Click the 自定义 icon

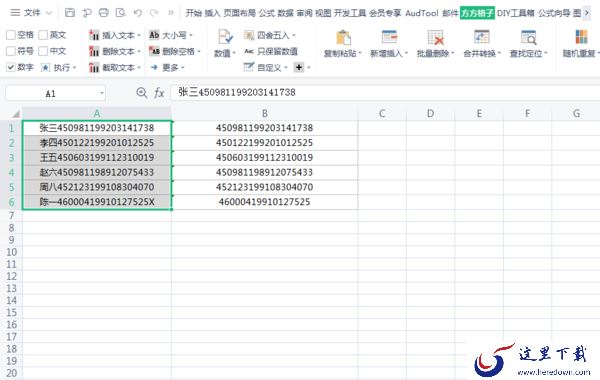(x=249, y=67)
